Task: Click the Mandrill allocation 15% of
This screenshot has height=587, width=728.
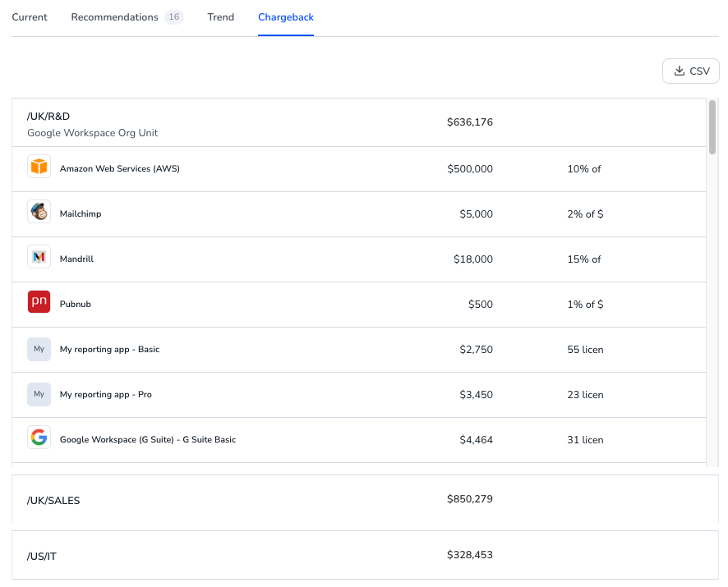Action: (584, 259)
